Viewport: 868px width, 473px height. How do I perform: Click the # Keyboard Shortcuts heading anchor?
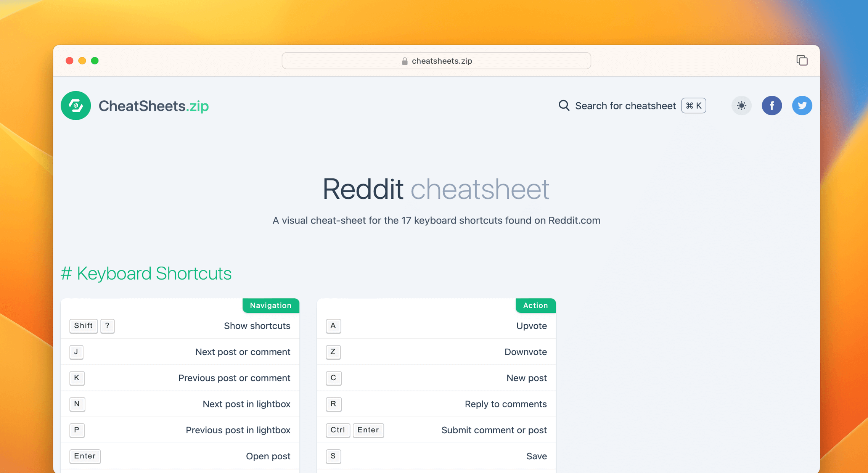tap(146, 274)
